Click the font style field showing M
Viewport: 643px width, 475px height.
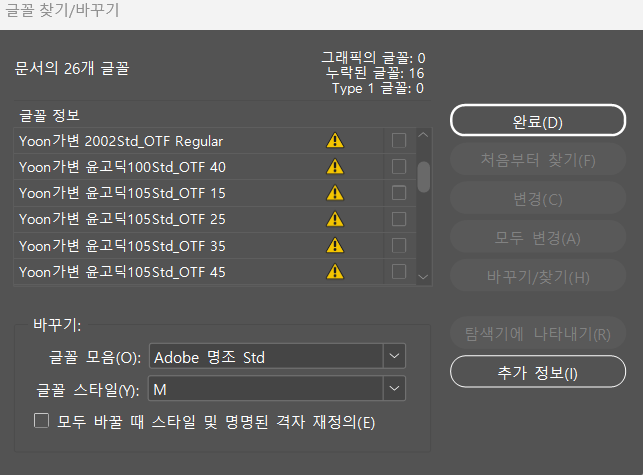tap(266, 388)
